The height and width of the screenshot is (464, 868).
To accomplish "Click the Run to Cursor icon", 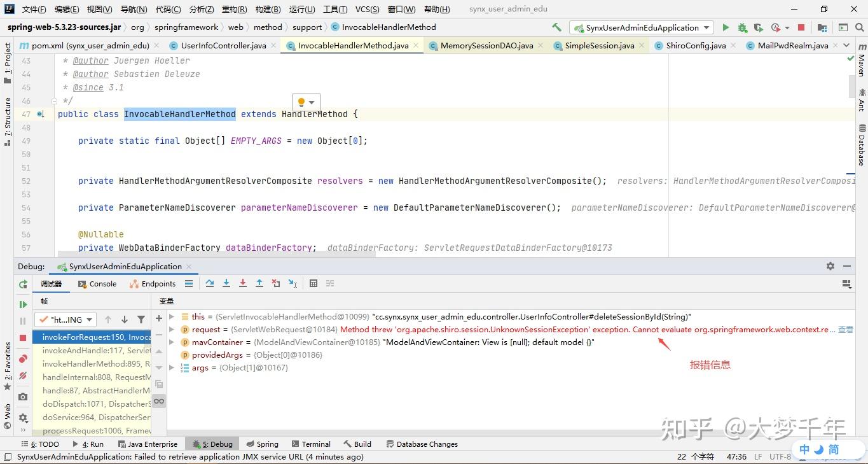I will click(292, 284).
